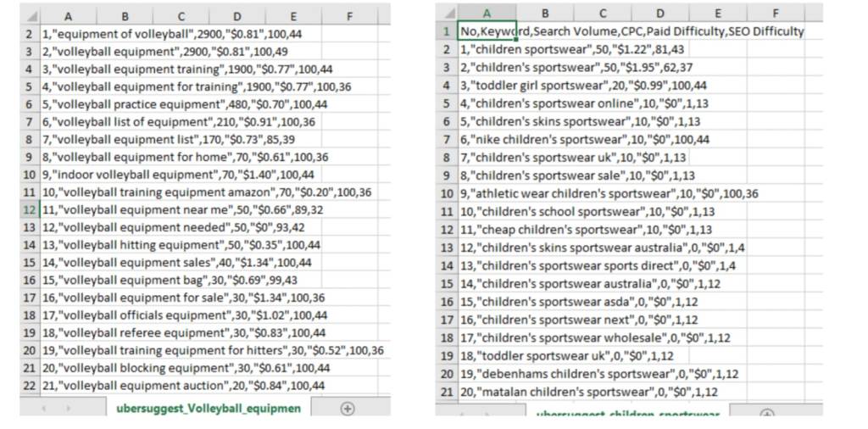Select column B header in the children sportswear sheet
The width and height of the screenshot is (868, 429).
(x=545, y=14)
